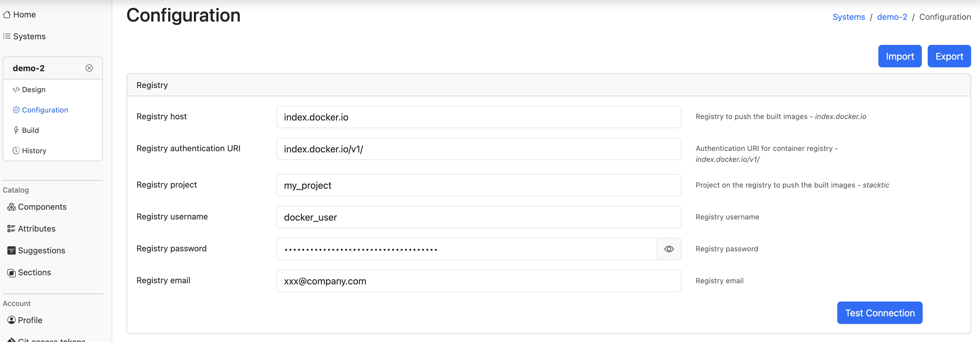Screen dimensions: 980x342
Task: Click the Sections icon in Catalog
Action: (12, 273)
